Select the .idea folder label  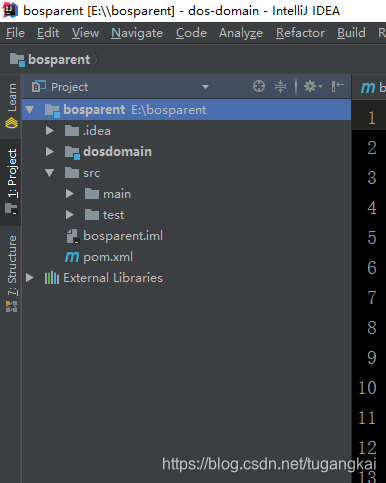coord(97,131)
